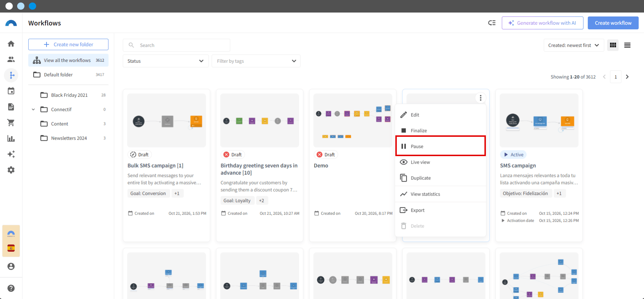644x299 pixels.
Task: Switch to list view
Action: pyautogui.click(x=627, y=45)
